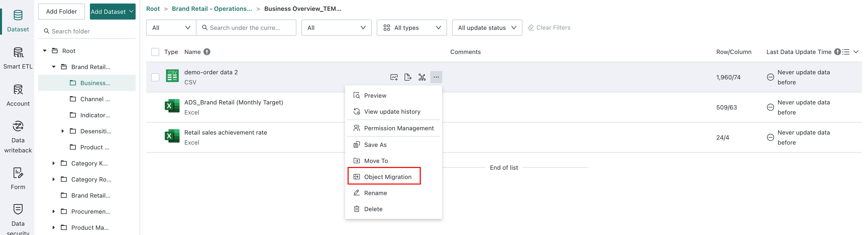Open the demo-order data 2 dataset
The height and width of the screenshot is (235, 868).
[x=211, y=72]
